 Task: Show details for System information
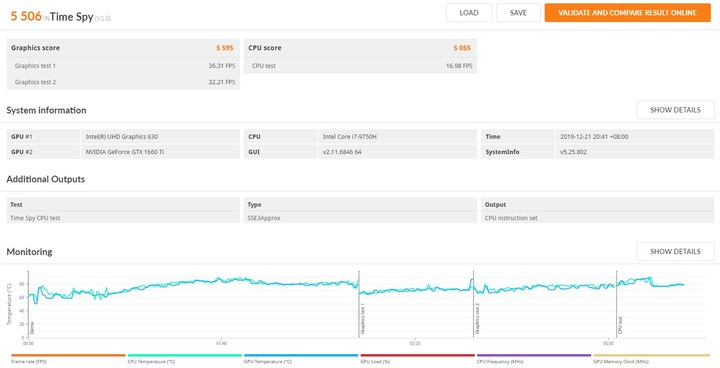click(675, 110)
